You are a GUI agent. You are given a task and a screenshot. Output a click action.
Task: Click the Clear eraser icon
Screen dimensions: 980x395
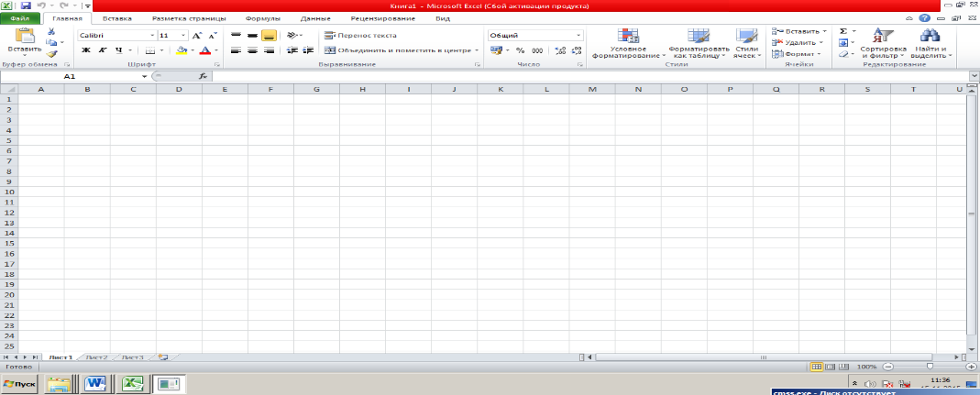(843, 54)
